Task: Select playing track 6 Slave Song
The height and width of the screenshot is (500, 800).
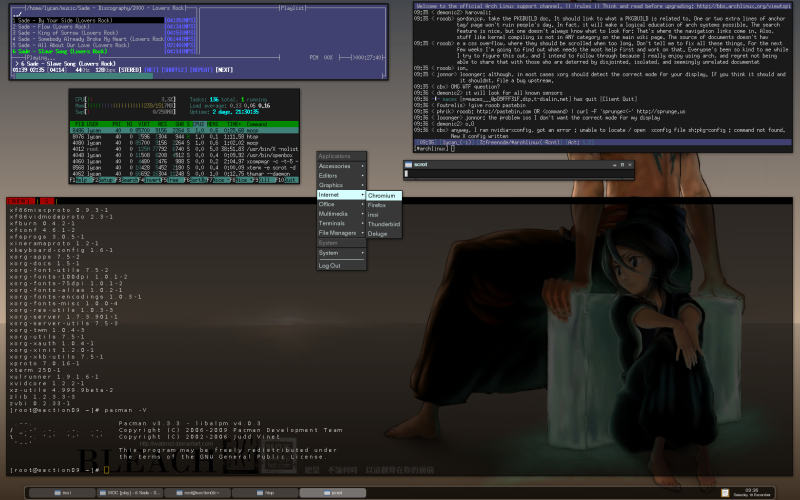Action: coord(104,51)
